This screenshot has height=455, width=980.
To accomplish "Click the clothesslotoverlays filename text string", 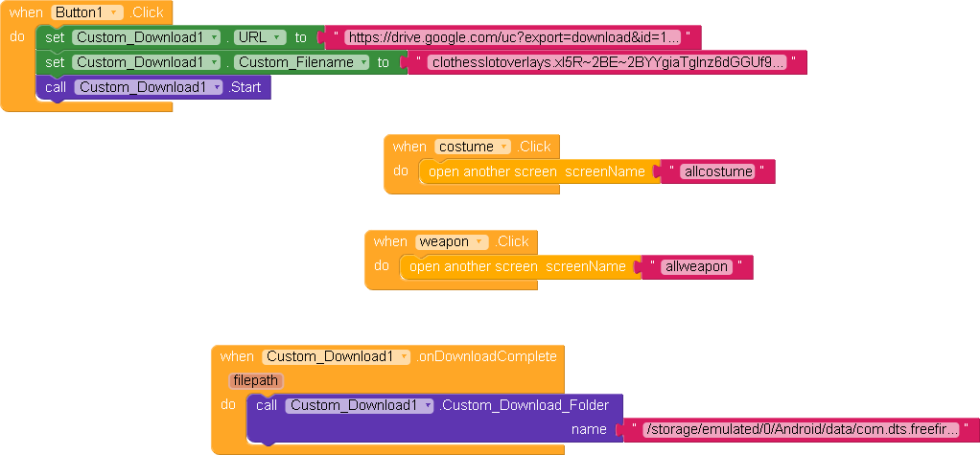I will (x=607, y=62).
